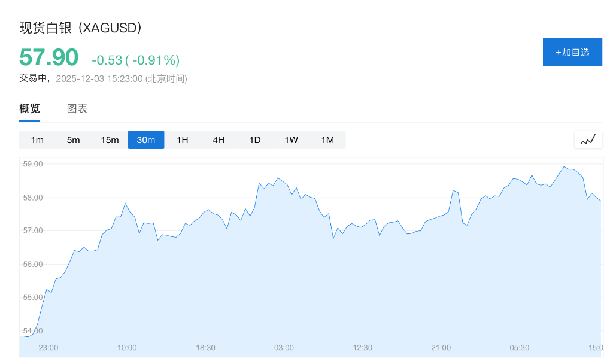Viewport: 613px width, 364px height.
Task: Select the 1m timeframe
Action: click(37, 140)
